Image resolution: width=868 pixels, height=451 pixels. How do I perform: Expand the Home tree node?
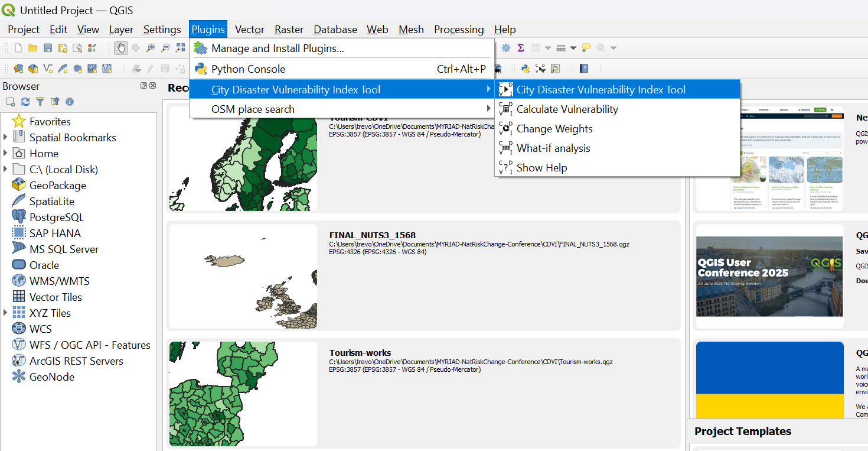point(5,153)
